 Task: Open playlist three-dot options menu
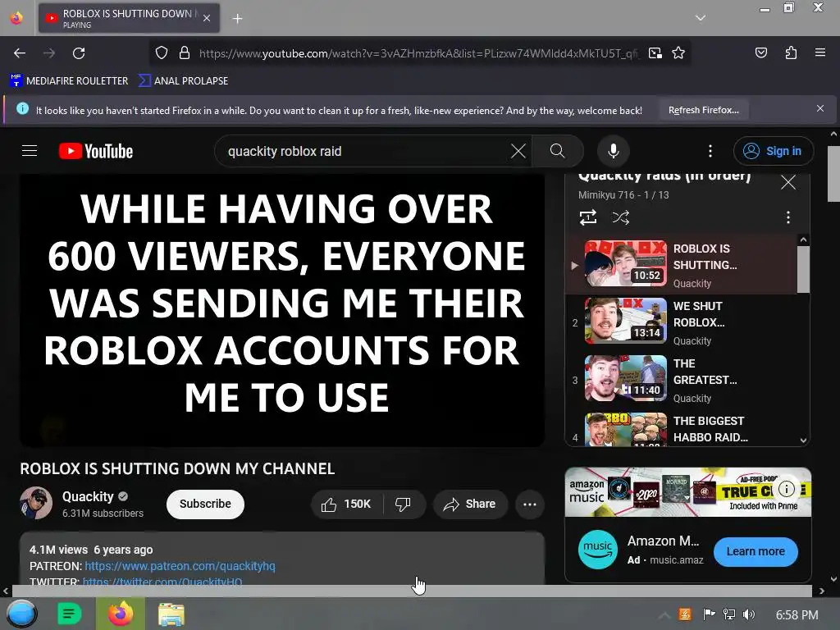tap(788, 217)
